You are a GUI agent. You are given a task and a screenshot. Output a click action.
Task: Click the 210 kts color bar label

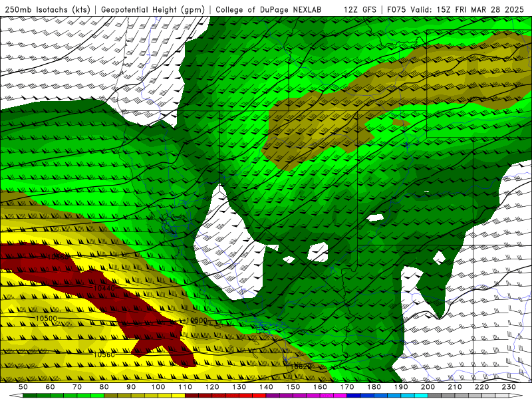coord(455,387)
